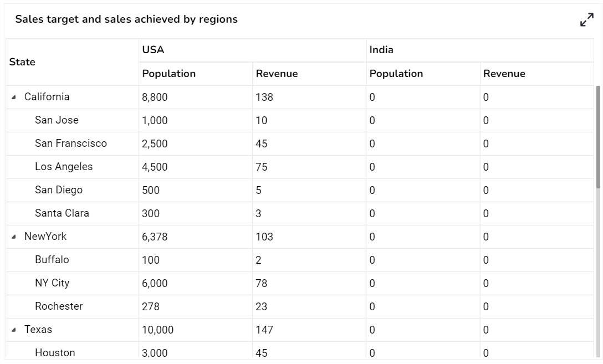Select the San Franscisco row
The height and width of the screenshot is (364, 603).
pos(71,143)
